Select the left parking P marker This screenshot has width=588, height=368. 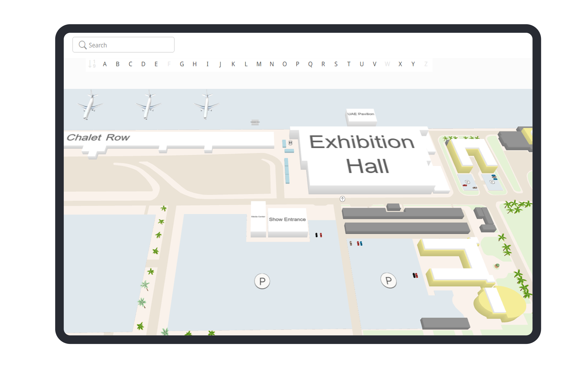click(262, 281)
